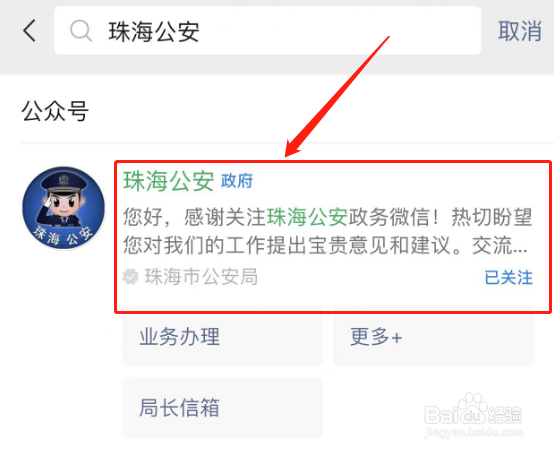This screenshot has width=554, height=452.
Task: Open the green 珠海公安 account title
Action: (x=169, y=181)
